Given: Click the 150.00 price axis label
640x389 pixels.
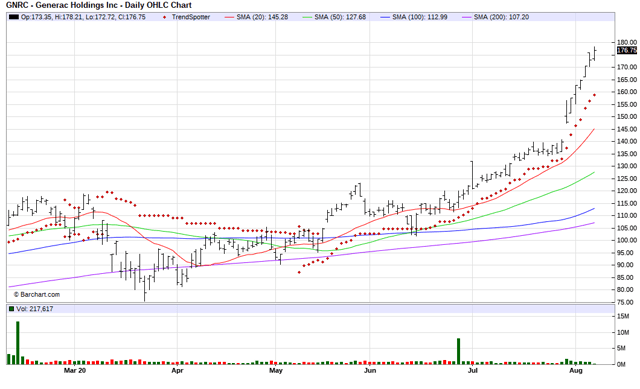Looking at the screenshot, I should pos(627,117).
